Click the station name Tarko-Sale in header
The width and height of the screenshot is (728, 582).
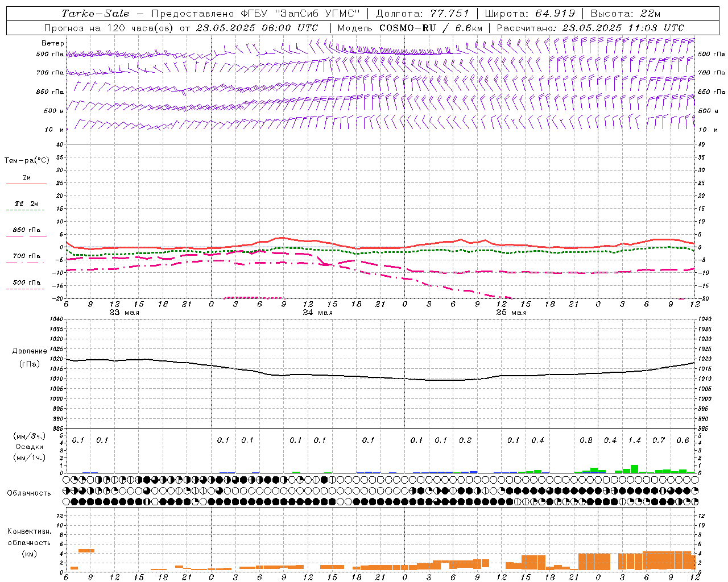coord(96,14)
